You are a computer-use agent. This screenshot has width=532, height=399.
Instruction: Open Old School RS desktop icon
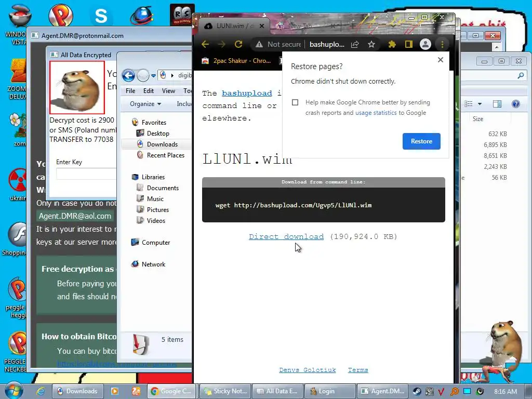tap(182, 15)
